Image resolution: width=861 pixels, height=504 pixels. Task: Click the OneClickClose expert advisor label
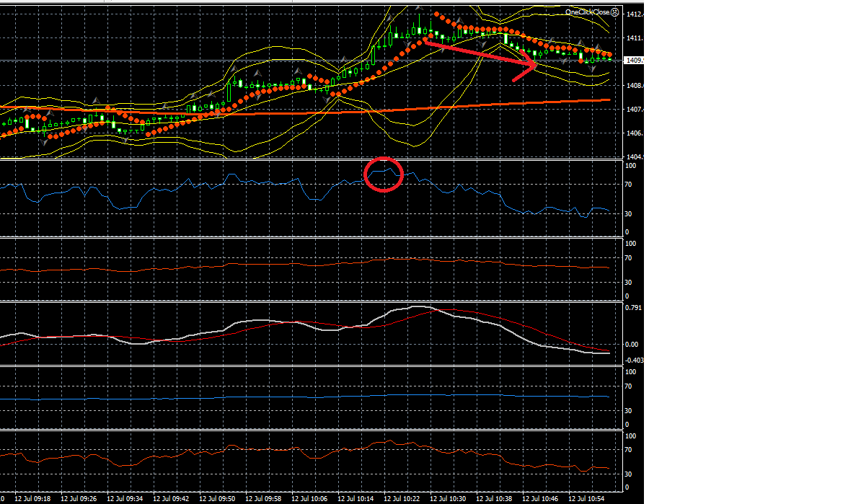[x=588, y=12]
